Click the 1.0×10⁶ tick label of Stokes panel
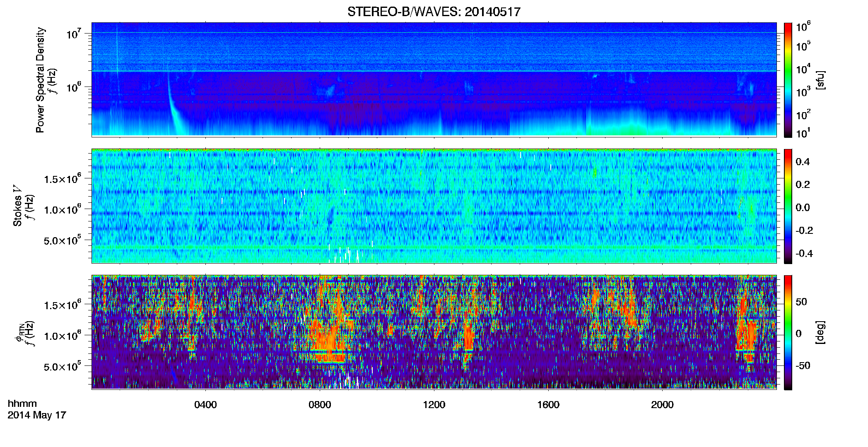This screenshot has height=447, width=868. (63, 209)
